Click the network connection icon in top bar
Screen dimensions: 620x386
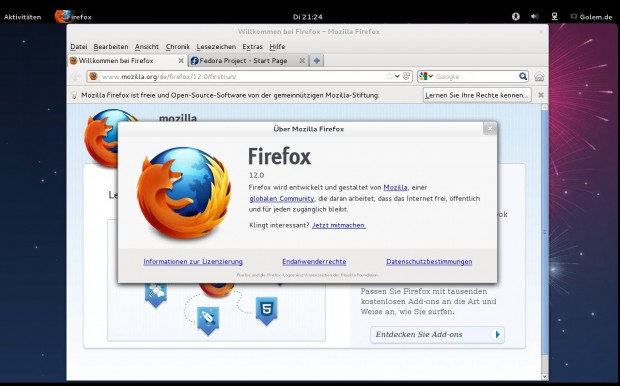click(555, 17)
